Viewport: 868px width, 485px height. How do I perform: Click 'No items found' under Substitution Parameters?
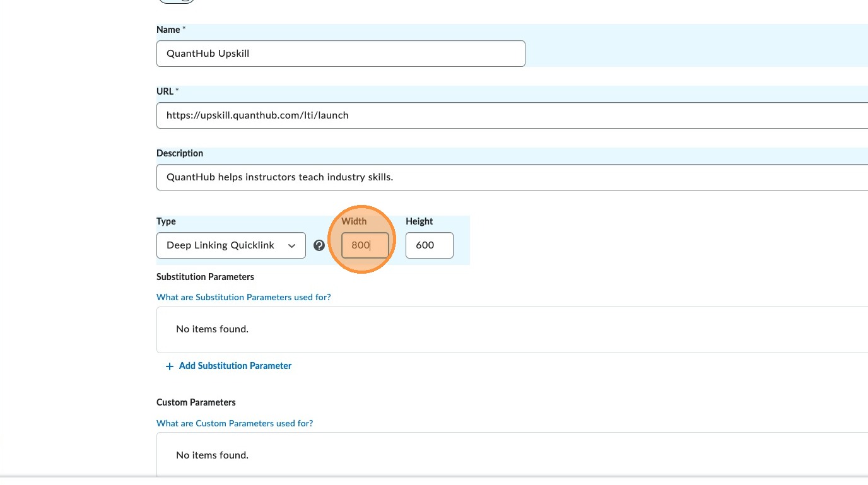coord(212,329)
